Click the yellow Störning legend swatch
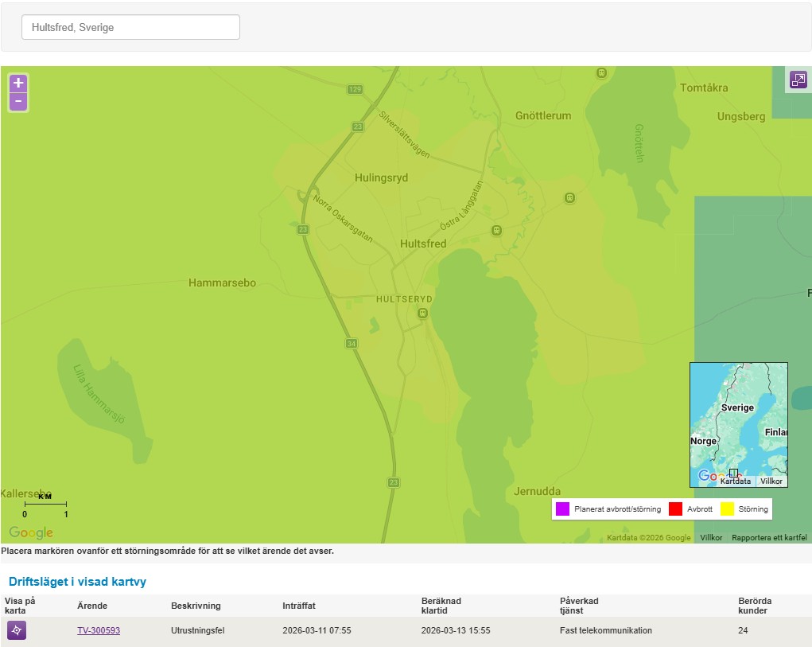Screen dimensions: 812x647 coord(727,509)
